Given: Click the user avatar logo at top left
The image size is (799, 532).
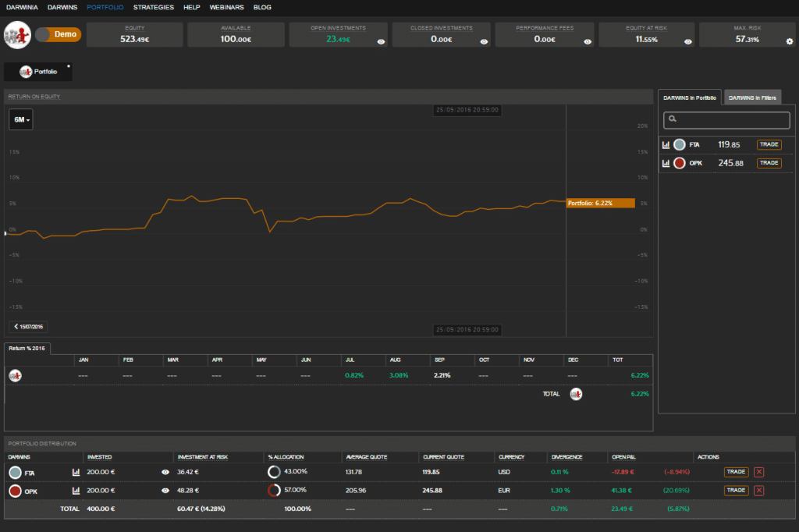Looking at the screenshot, I should [17, 35].
